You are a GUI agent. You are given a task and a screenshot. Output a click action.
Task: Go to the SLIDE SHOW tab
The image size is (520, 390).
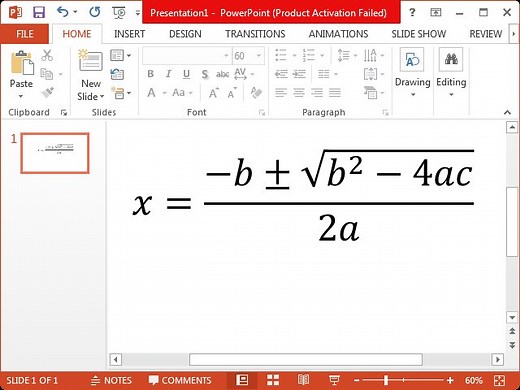coord(419,34)
